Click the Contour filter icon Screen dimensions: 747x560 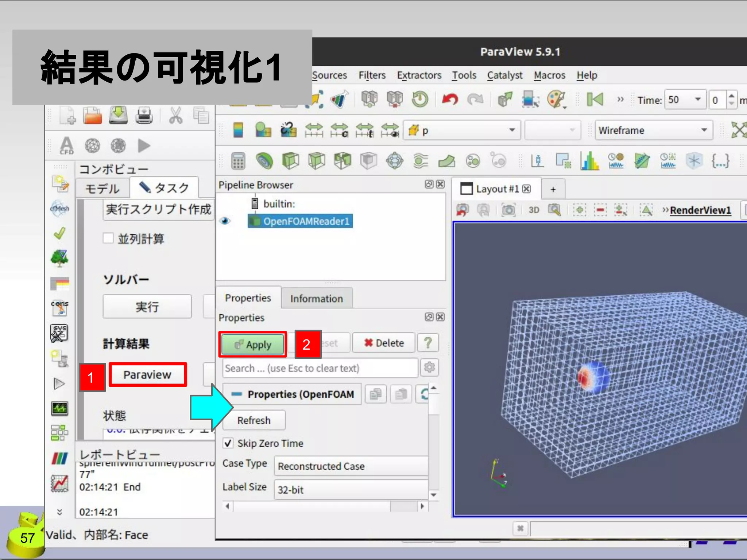tap(264, 161)
